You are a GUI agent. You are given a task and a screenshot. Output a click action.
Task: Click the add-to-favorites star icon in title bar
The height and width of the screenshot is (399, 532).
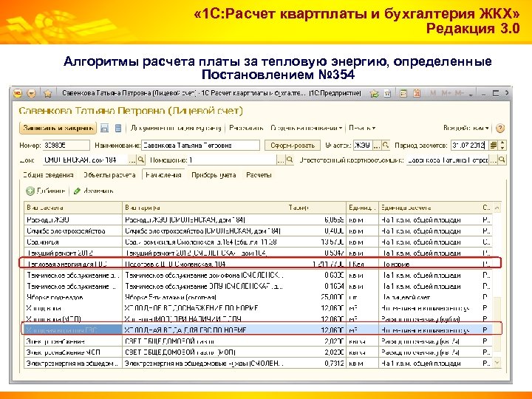click(374, 93)
